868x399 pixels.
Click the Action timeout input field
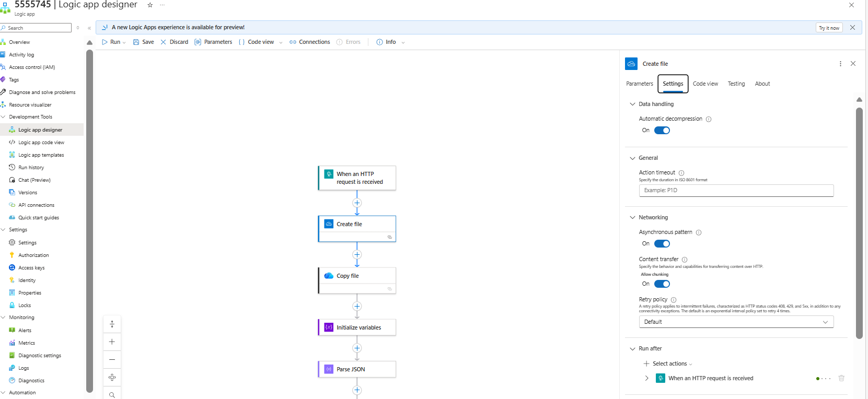736,191
